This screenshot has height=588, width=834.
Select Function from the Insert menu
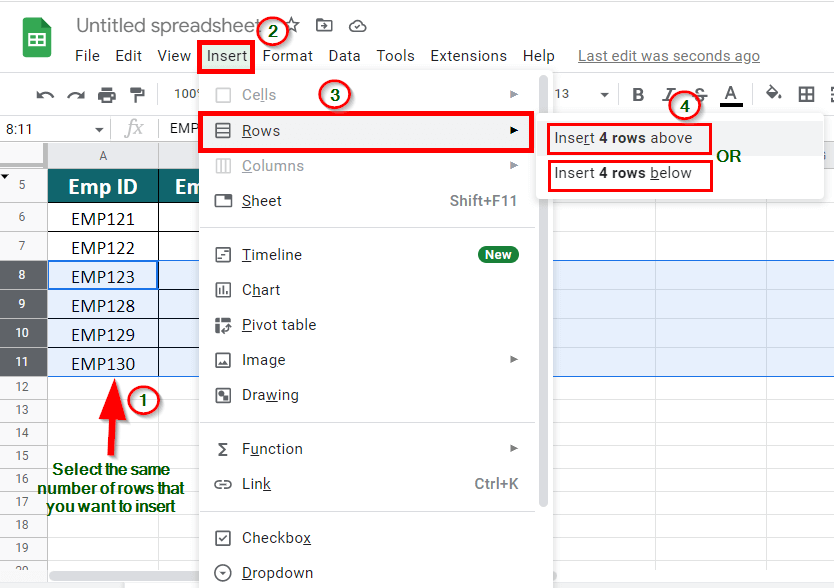(367, 449)
